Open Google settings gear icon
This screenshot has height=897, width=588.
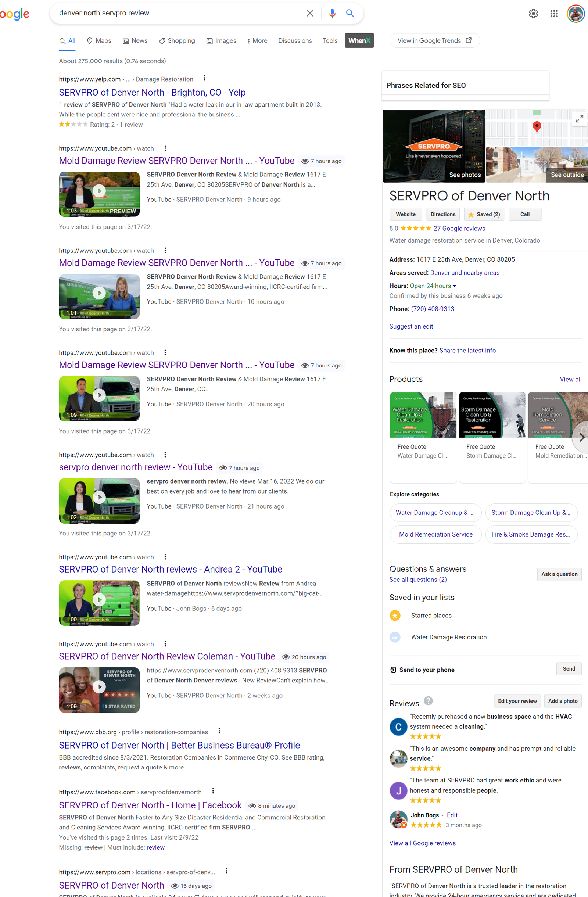click(533, 14)
